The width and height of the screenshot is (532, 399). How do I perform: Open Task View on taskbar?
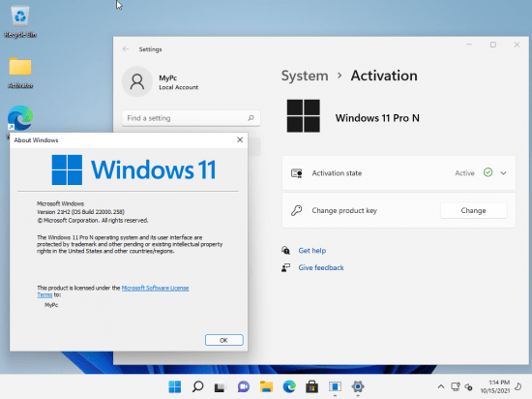[221, 386]
